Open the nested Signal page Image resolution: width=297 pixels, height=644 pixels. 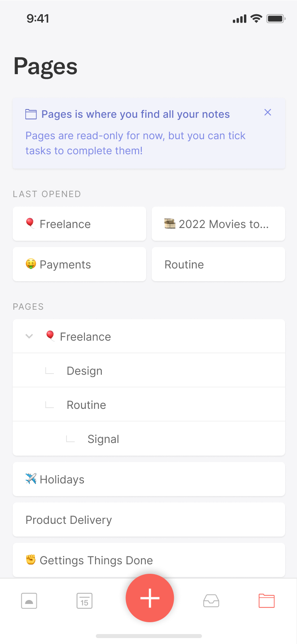103,439
